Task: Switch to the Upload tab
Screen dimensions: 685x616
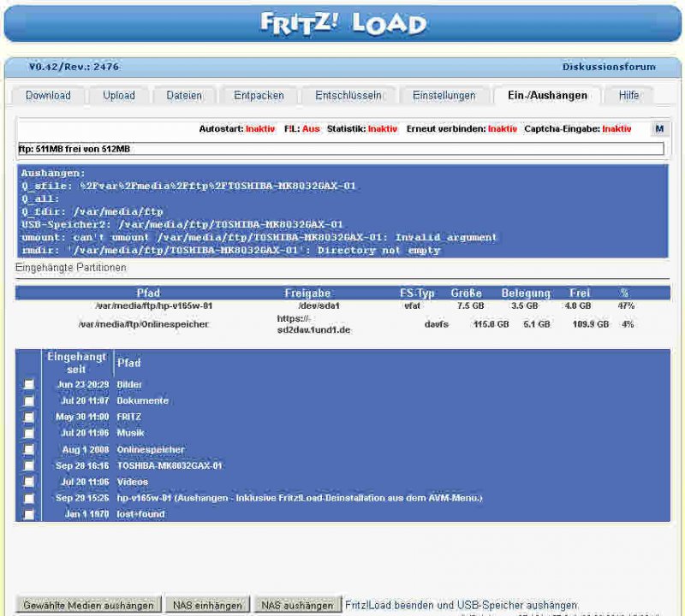Action: (x=119, y=95)
